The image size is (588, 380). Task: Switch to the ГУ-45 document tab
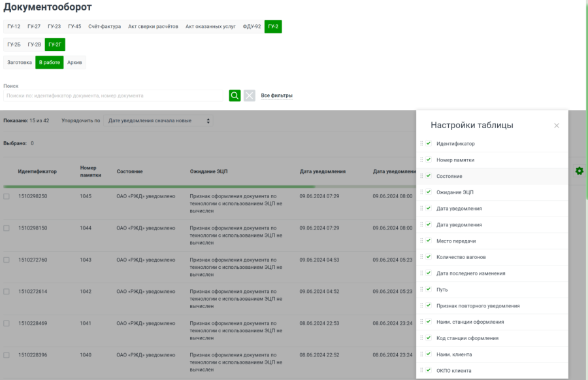click(74, 27)
